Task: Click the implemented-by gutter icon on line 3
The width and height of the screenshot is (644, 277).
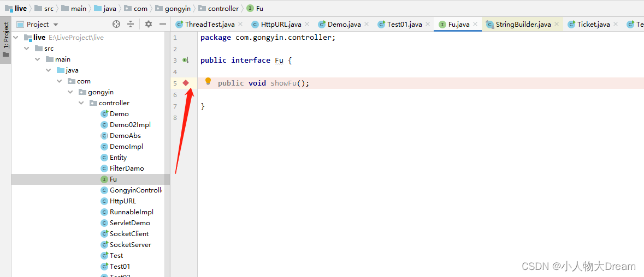Action: pos(186,60)
